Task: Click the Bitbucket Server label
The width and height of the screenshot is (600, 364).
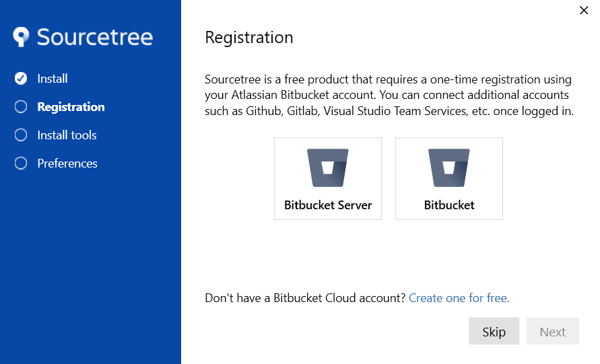Action: pos(328,205)
